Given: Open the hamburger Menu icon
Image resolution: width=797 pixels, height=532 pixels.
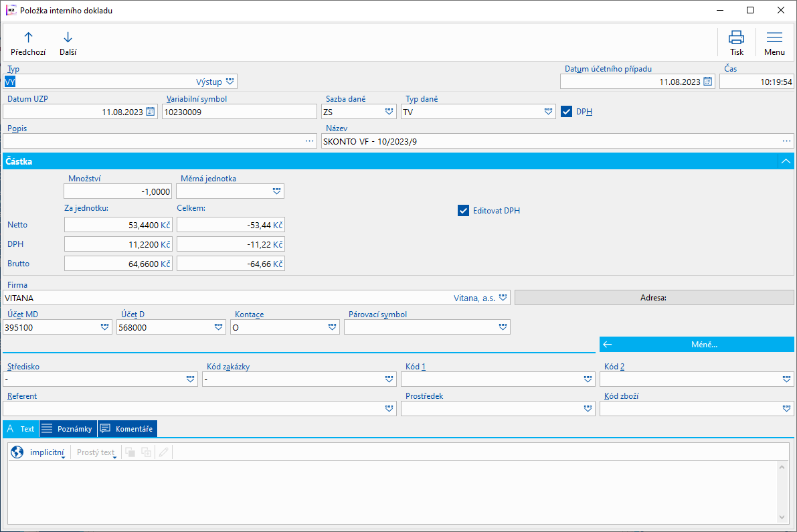Looking at the screenshot, I should coord(774,37).
